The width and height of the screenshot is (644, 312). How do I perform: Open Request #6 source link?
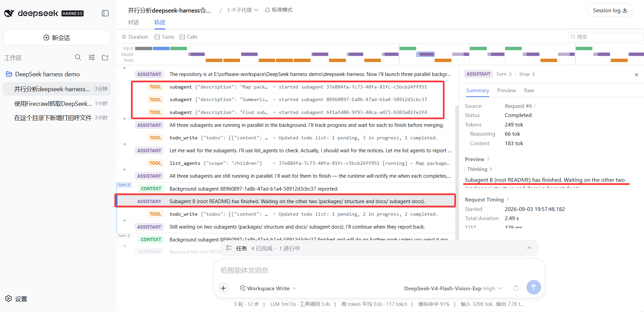pyautogui.click(x=520, y=106)
